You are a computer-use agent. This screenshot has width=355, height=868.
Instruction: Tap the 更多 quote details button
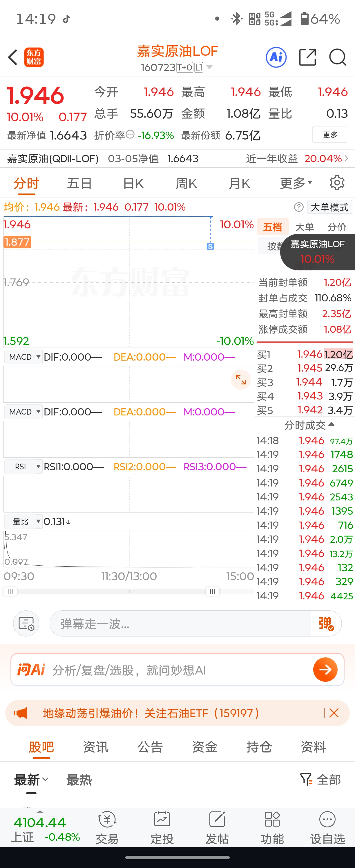tap(330, 135)
